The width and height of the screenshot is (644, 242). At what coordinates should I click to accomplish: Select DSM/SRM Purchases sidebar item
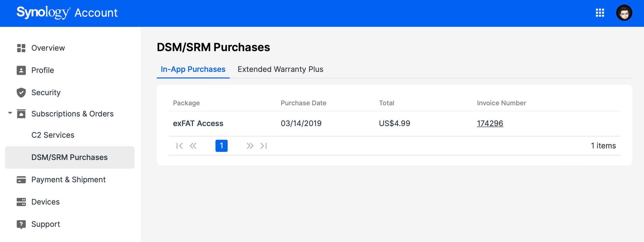[70, 157]
